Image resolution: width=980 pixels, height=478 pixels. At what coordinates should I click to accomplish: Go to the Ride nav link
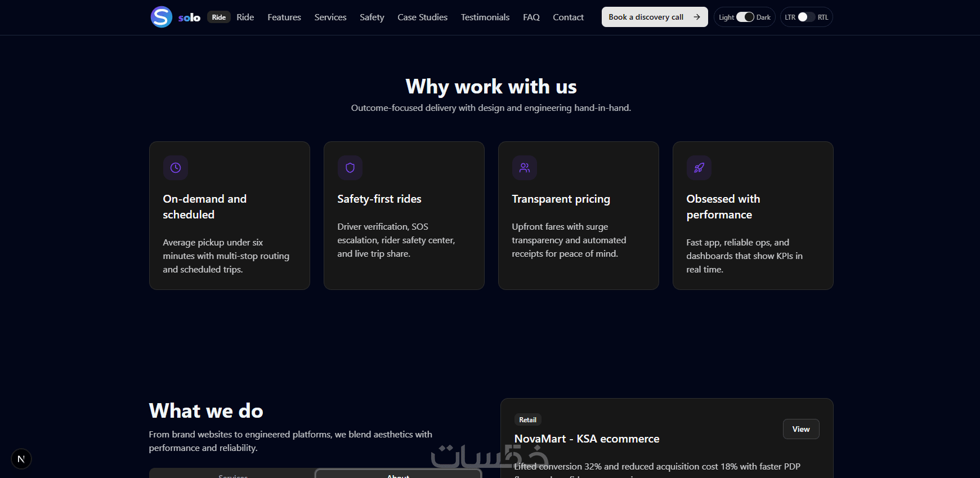click(245, 17)
